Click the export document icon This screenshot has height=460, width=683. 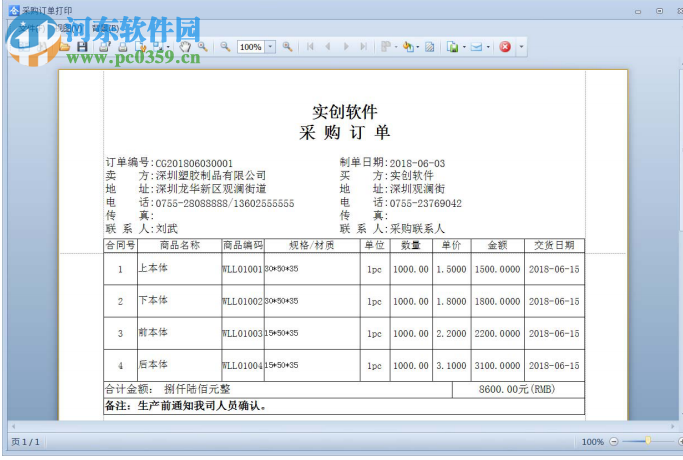[453, 47]
